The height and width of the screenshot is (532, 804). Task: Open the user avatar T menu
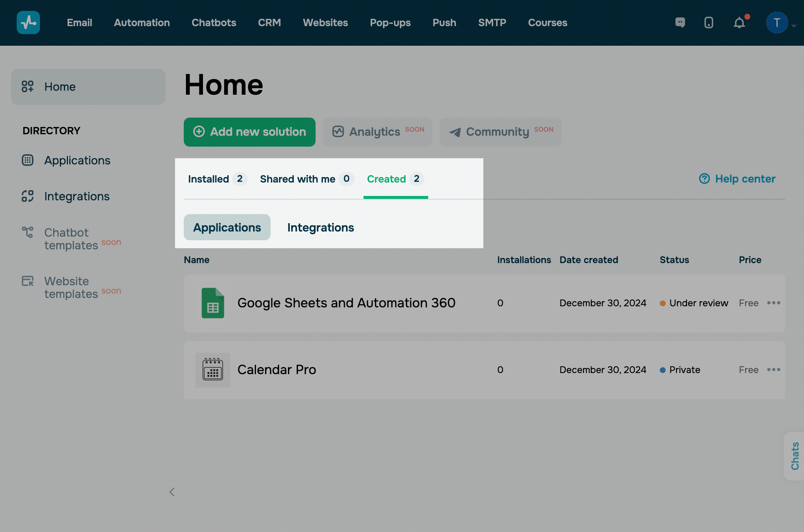click(777, 22)
